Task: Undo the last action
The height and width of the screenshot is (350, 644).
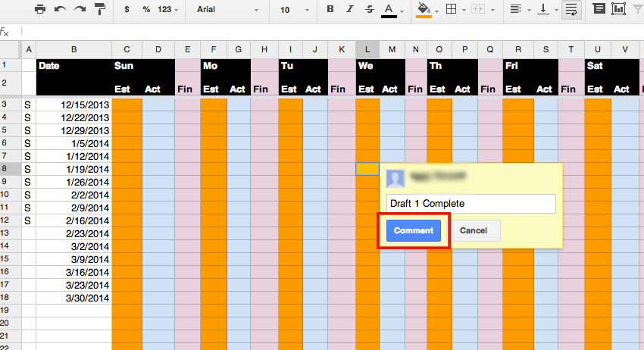Action: click(x=60, y=9)
